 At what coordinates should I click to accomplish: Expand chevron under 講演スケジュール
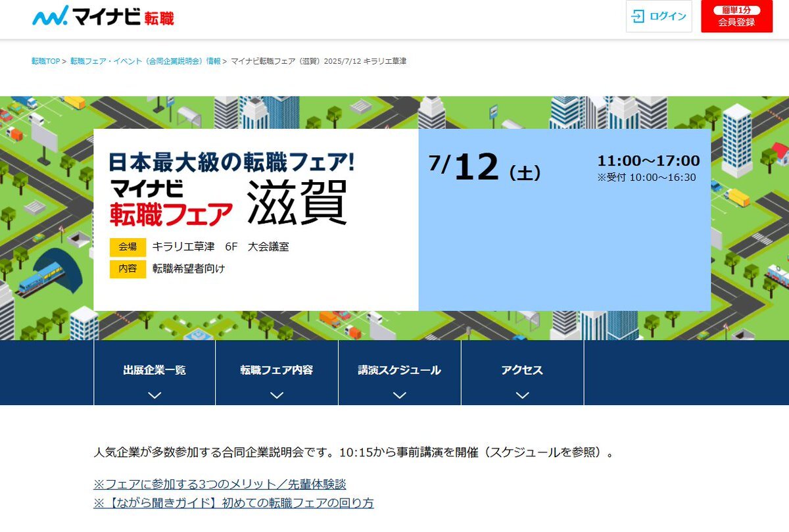400,395
